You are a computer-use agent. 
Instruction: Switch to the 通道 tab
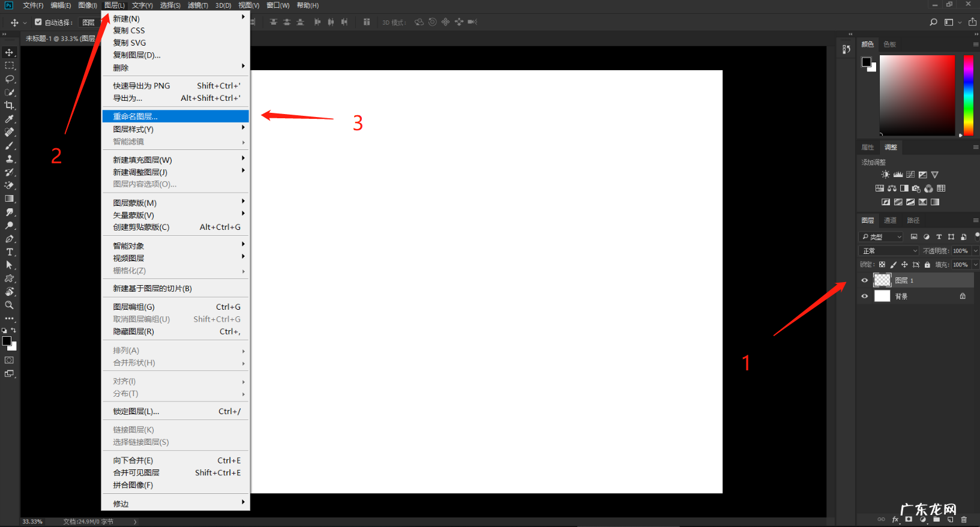[x=890, y=220]
